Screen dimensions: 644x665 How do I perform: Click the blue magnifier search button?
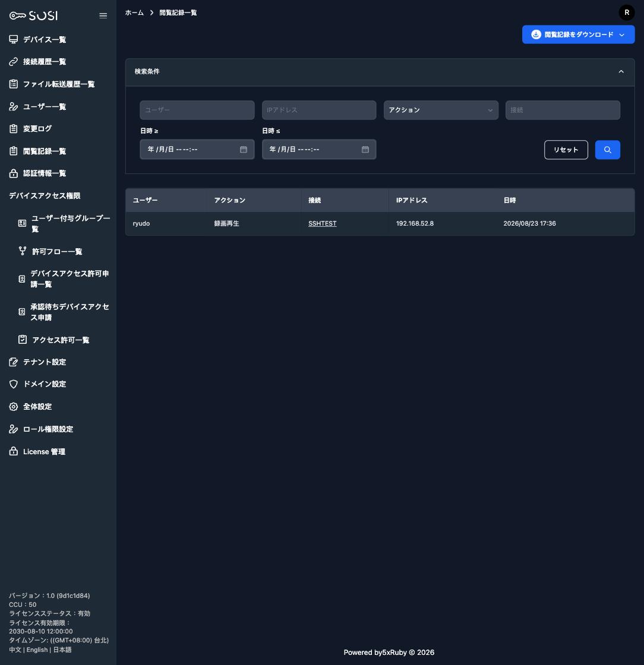pyautogui.click(x=608, y=150)
